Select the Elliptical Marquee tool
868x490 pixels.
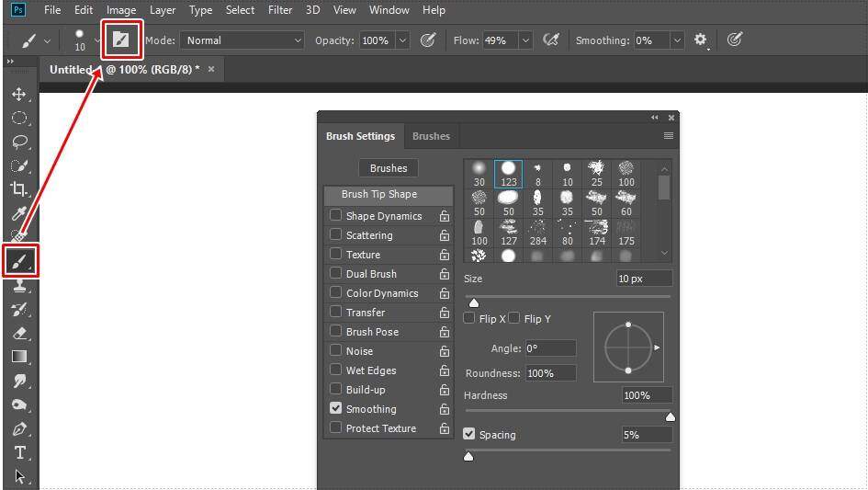(19, 118)
